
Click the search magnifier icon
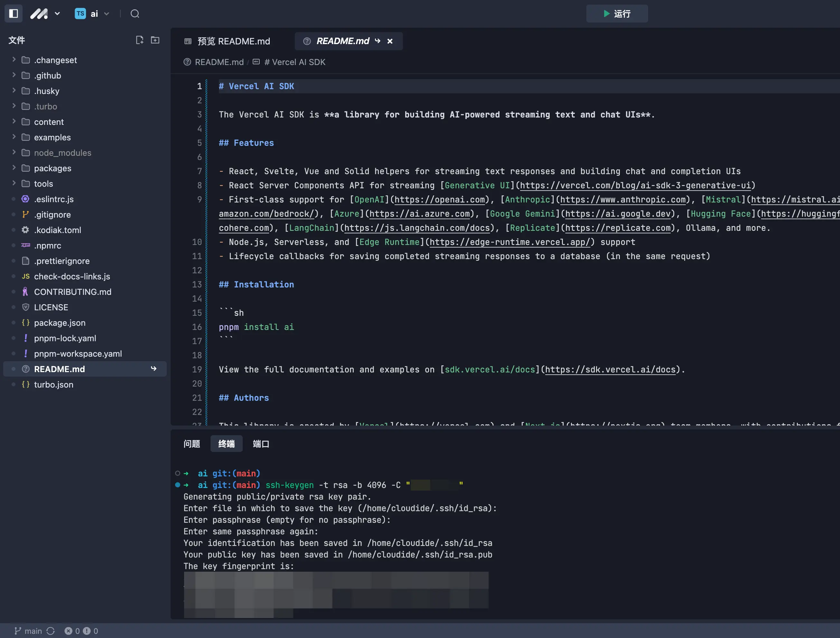pos(135,14)
